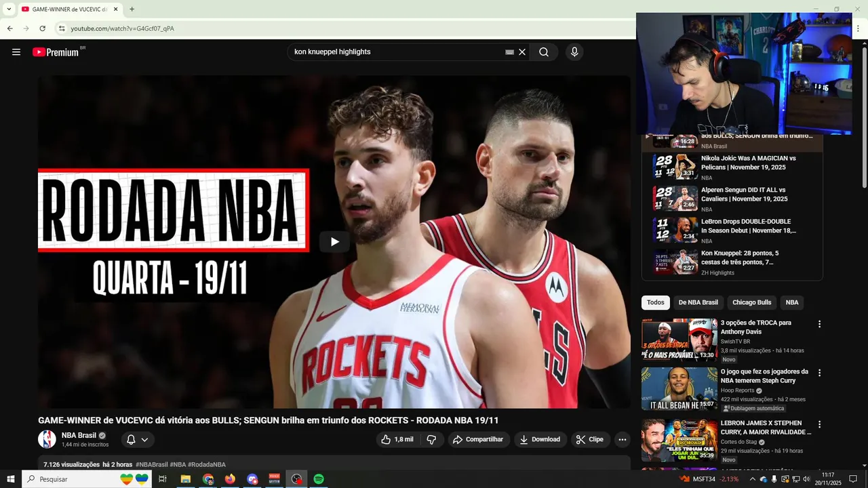Open NBA Brasil channel avatar
Image resolution: width=868 pixels, height=488 pixels.
[x=47, y=439]
